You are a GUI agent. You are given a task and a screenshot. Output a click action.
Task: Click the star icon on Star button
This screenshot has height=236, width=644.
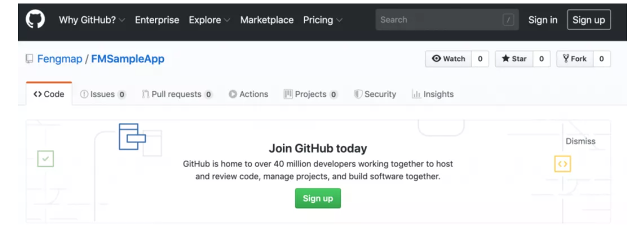tap(505, 58)
